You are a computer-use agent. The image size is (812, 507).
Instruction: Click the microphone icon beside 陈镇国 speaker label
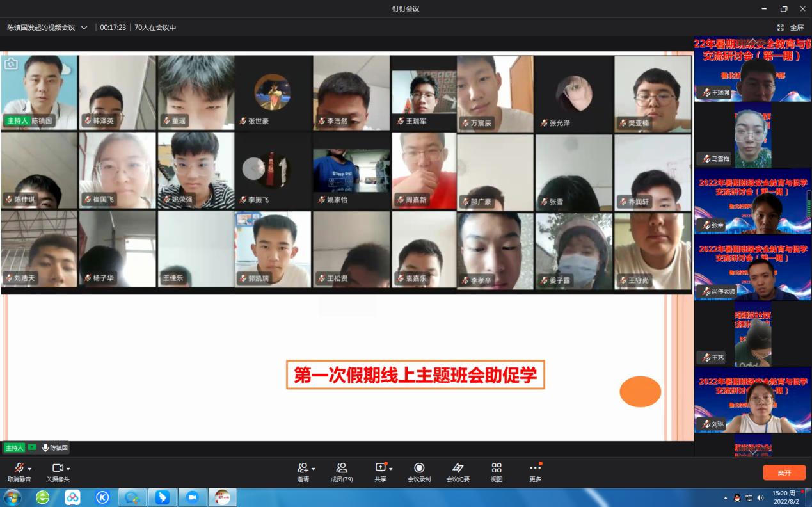tap(45, 447)
